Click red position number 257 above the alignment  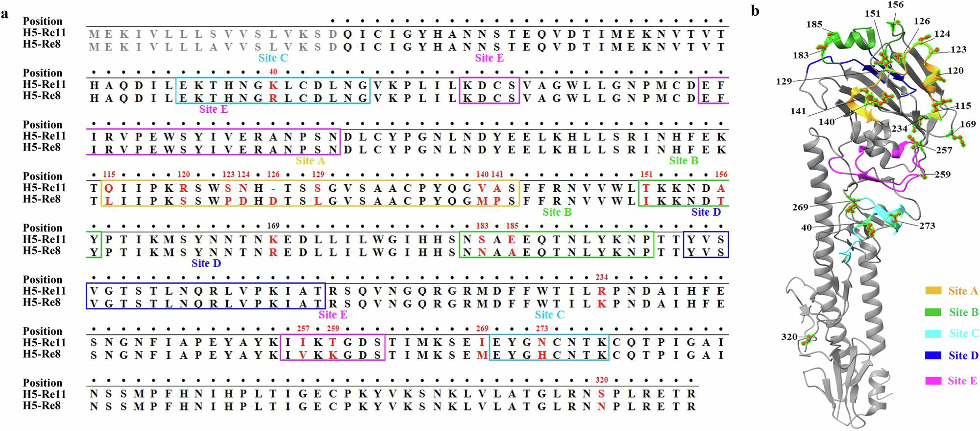(x=303, y=329)
